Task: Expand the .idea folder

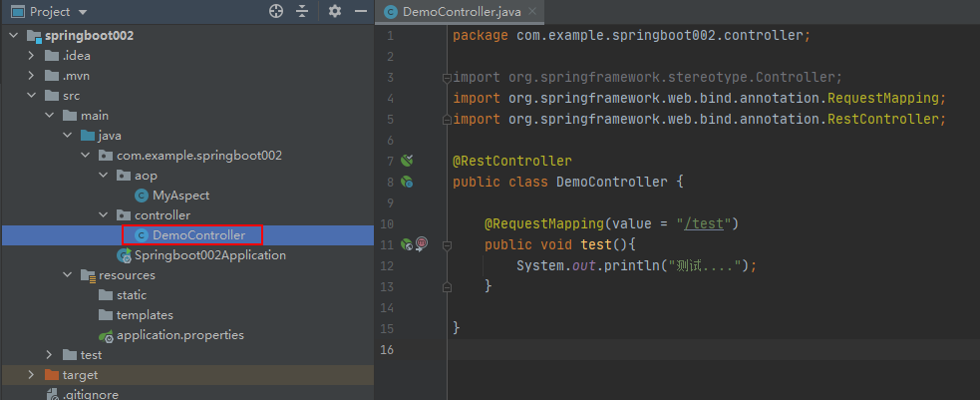Action: tap(32, 56)
